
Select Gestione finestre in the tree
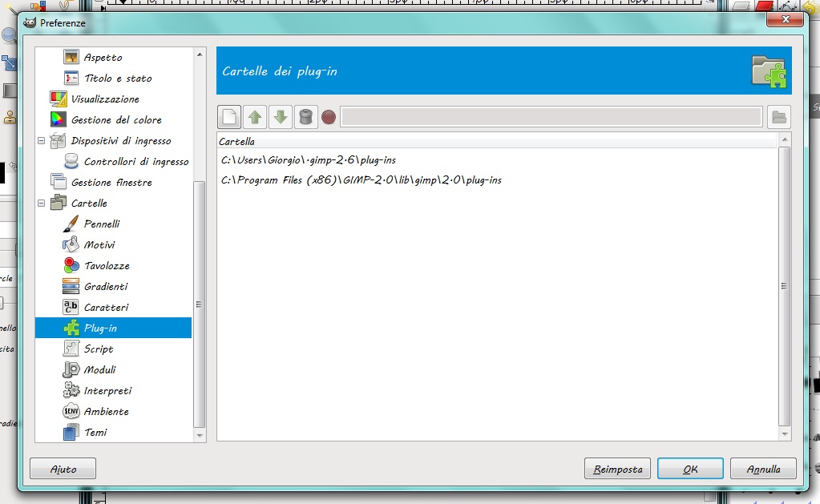click(x=112, y=183)
